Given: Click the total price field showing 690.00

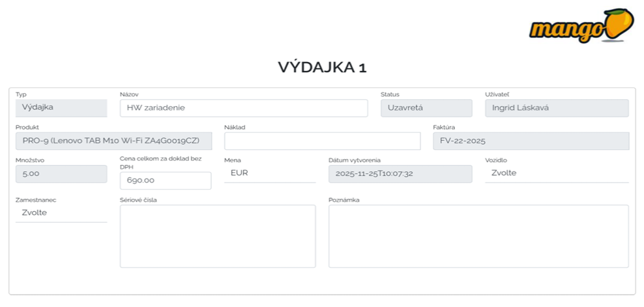Looking at the screenshot, I should coord(165,181).
